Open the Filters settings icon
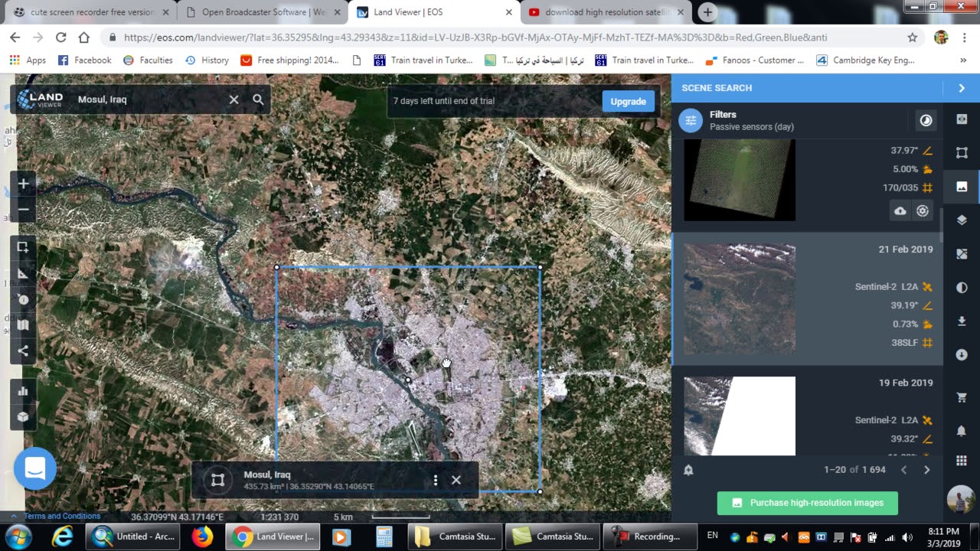Image resolution: width=980 pixels, height=551 pixels. click(x=691, y=120)
